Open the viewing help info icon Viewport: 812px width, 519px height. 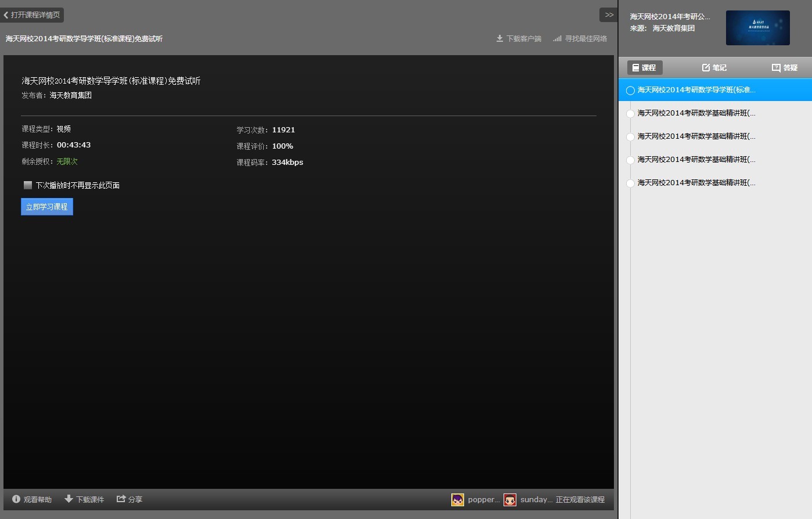16,499
